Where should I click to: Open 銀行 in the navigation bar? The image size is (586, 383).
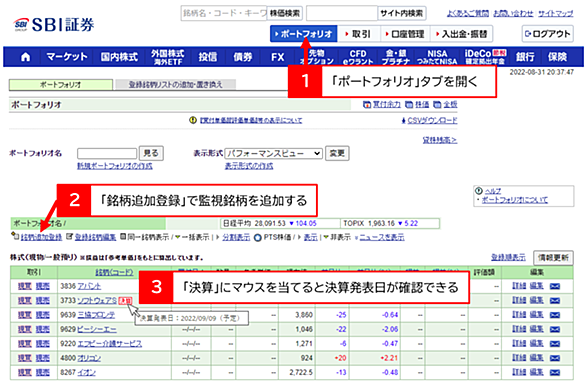525,57
